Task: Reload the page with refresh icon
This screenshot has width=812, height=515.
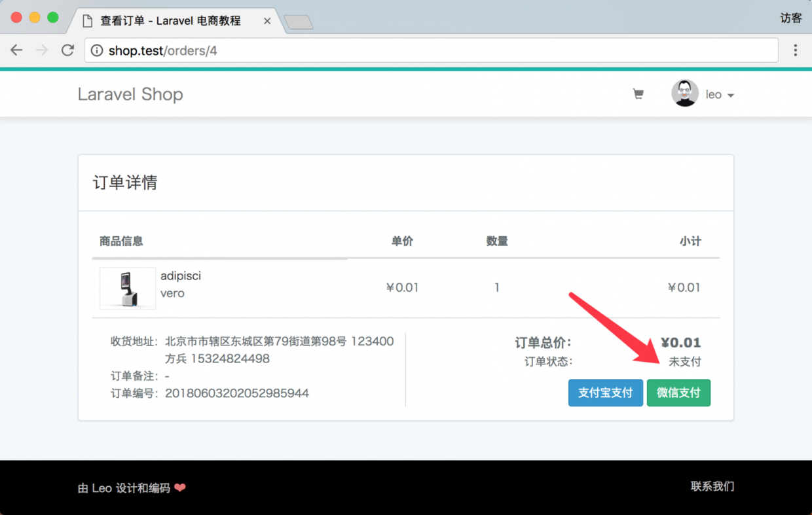Action: 67,50
